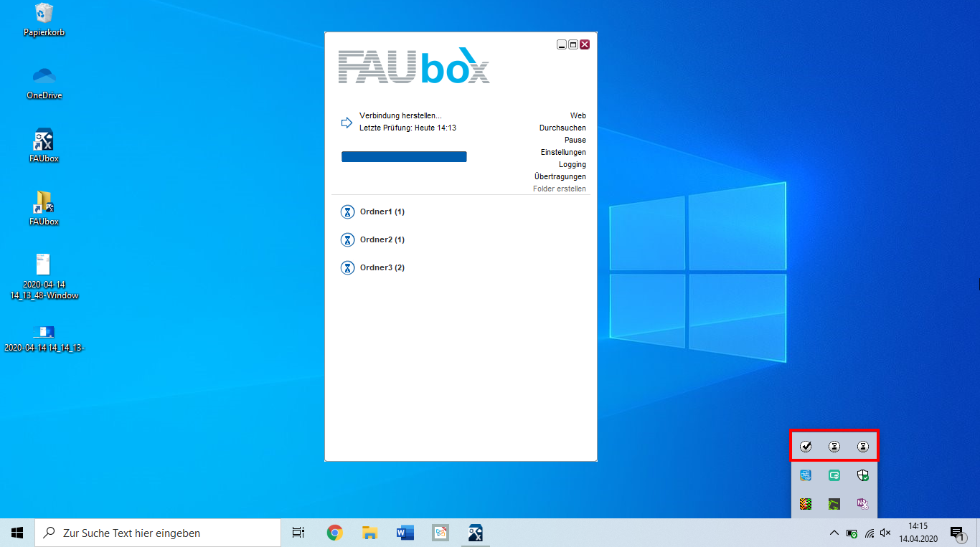Open the Web link in FAUbox

(x=578, y=115)
